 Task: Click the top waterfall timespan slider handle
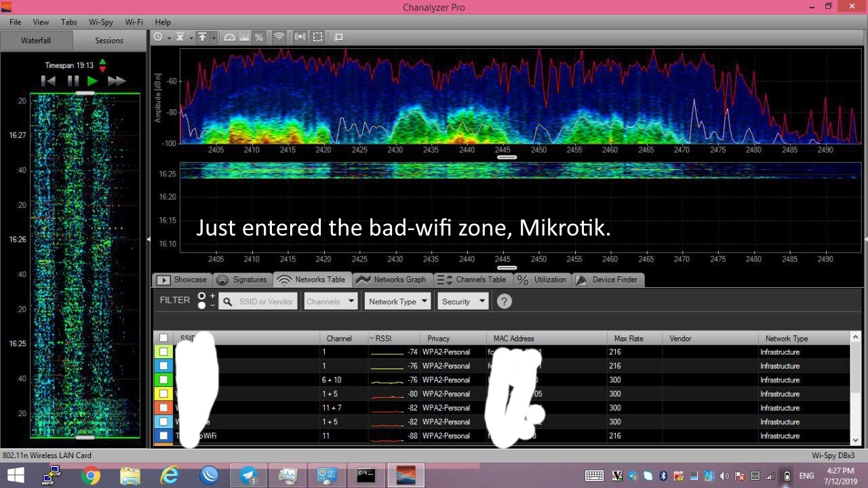point(85,92)
